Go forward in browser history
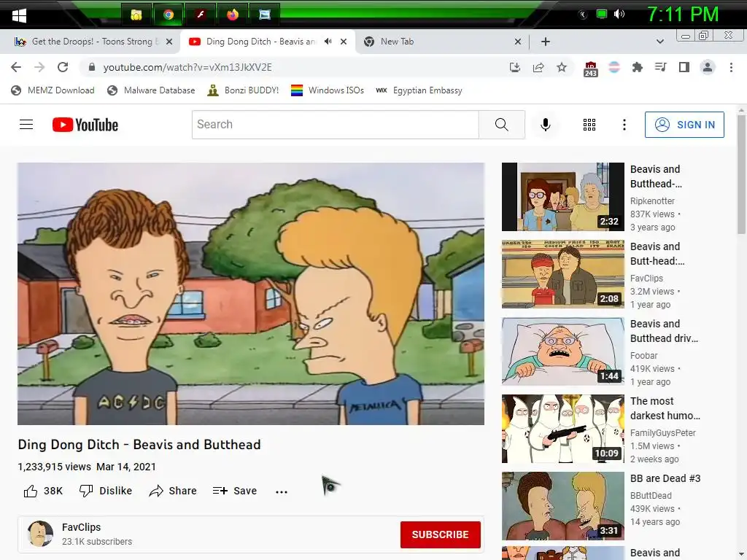This screenshot has width=747, height=560. coord(39,67)
